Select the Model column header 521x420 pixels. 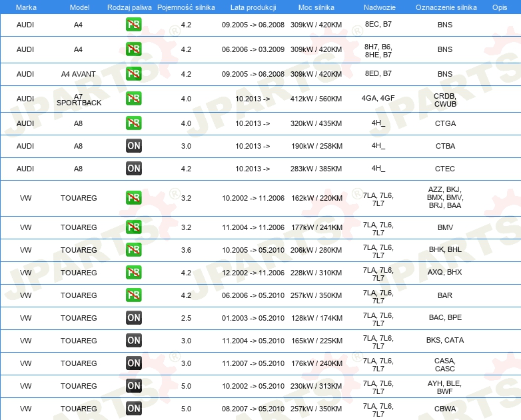pyautogui.click(x=79, y=7)
